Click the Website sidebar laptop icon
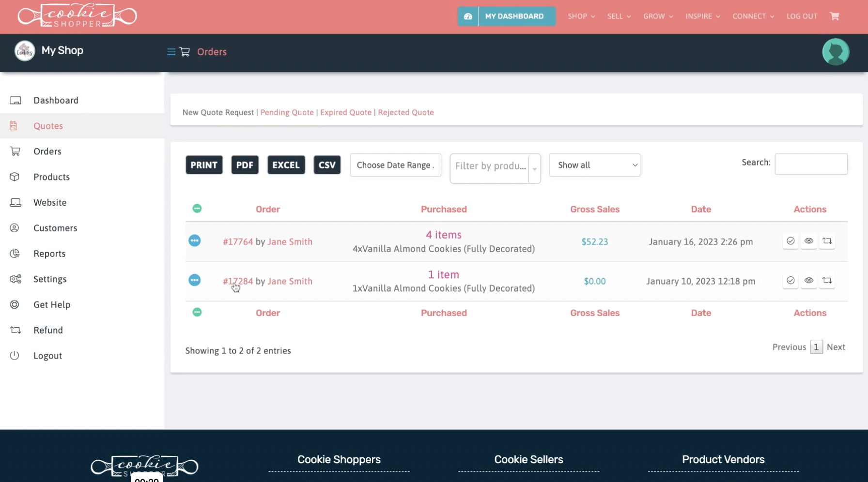This screenshot has width=868, height=482. (15, 202)
